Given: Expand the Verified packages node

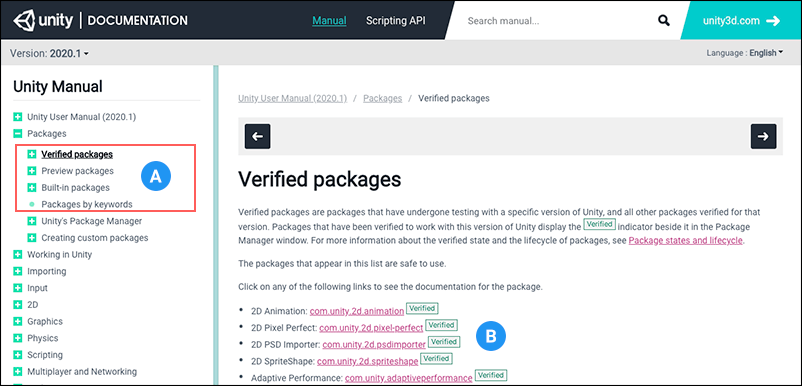Looking at the screenshot, I should [32, 154].
